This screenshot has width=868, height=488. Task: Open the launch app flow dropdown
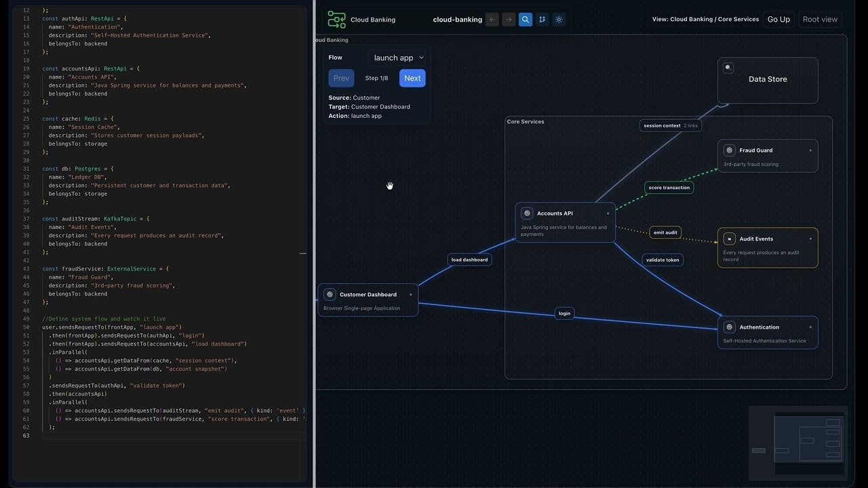coord(398,58)
